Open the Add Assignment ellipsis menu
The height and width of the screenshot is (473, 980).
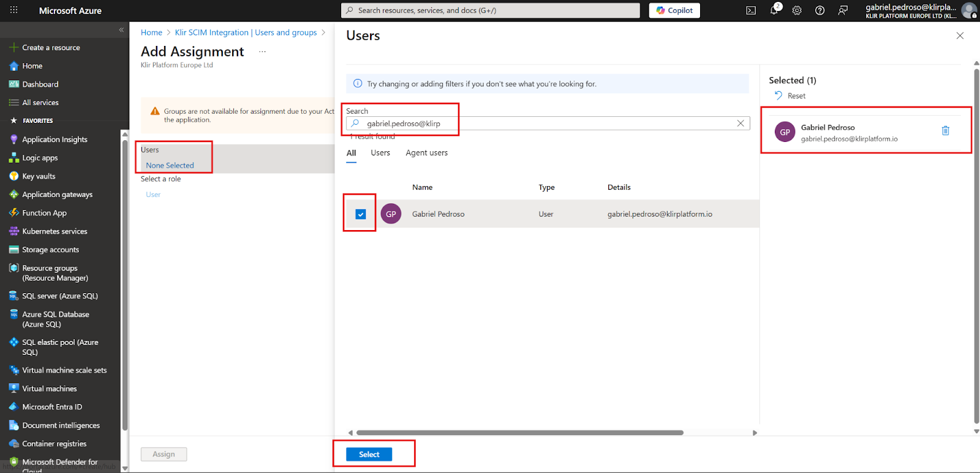pos(262,52)
